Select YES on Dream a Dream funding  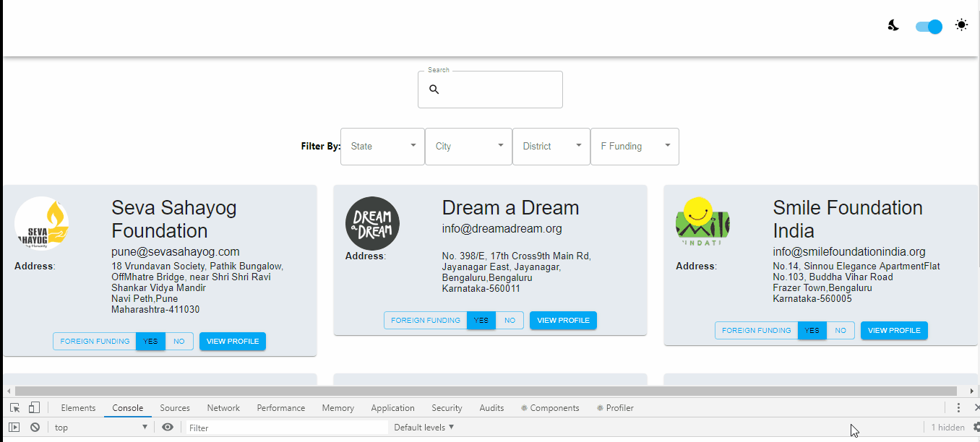tap(481, 321)
